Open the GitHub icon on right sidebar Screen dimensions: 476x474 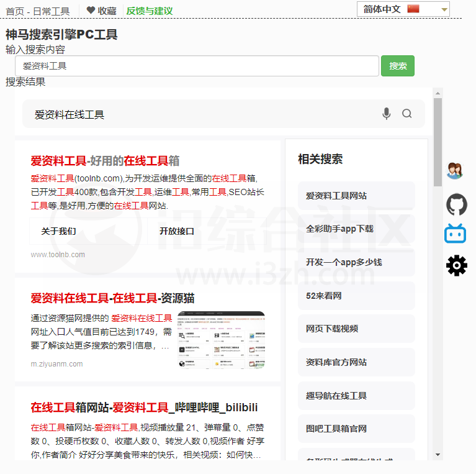[457, 204]
